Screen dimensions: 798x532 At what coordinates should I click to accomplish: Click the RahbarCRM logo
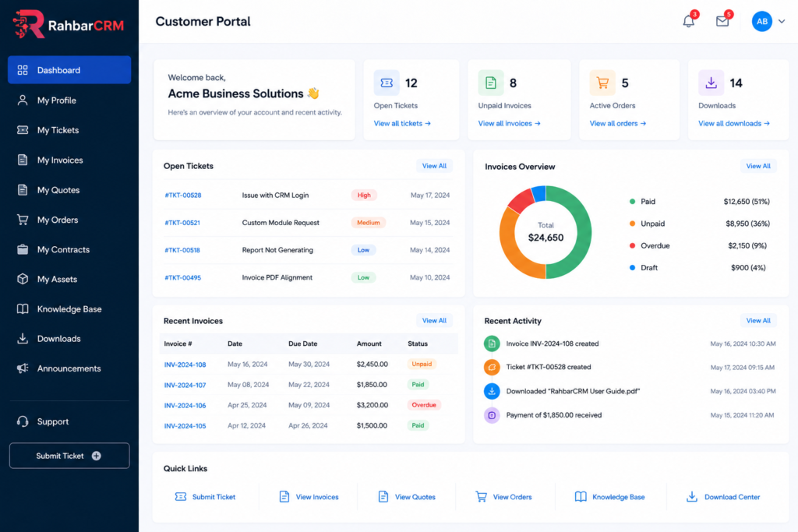click(69, 24)
